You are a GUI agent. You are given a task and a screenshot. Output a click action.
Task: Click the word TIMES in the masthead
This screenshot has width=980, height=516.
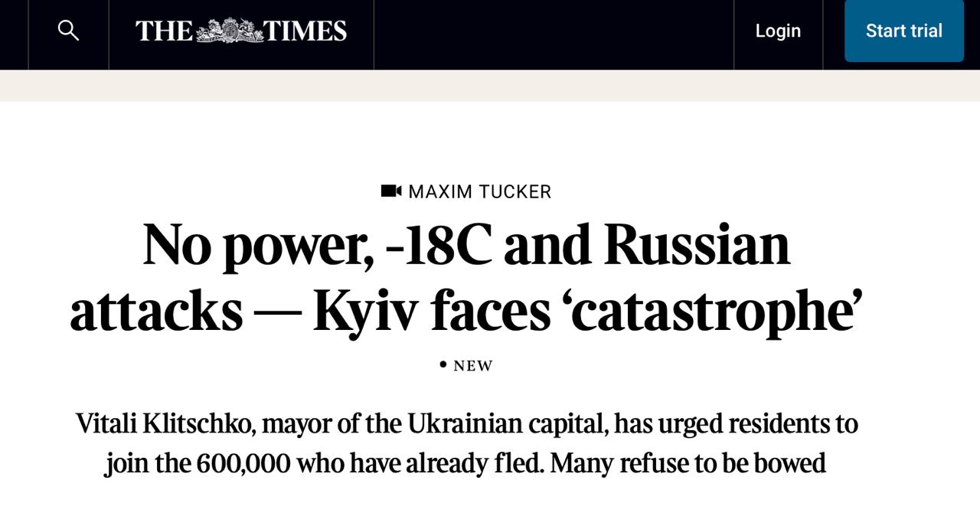tap(305, 31)
